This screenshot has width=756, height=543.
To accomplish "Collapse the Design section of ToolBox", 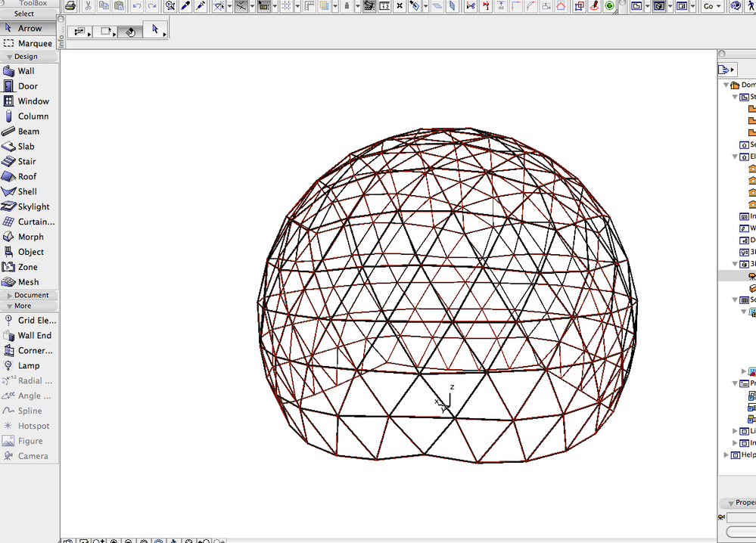I will [x=25, y=57].
